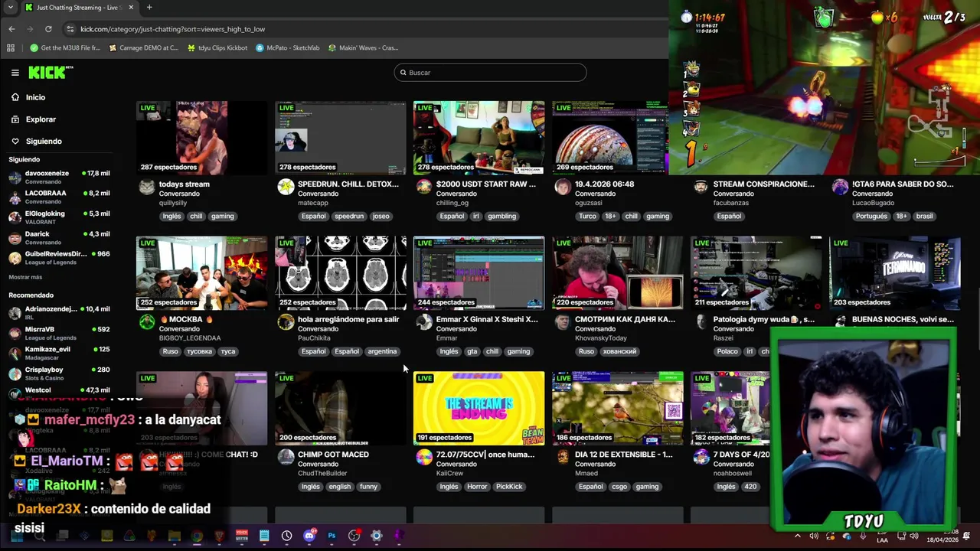This screenshot has width=980, height=551.
Task: Click the Turco tag under oguzsasi
Action: tap(587, 216)
